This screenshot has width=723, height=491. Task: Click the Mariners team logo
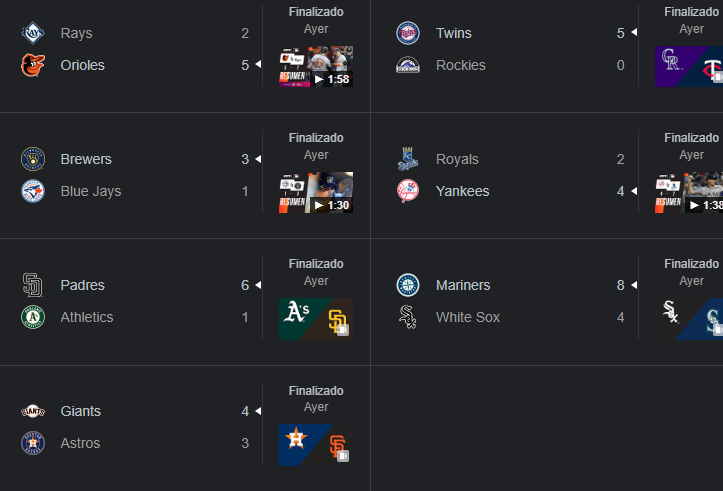[408, 285]
